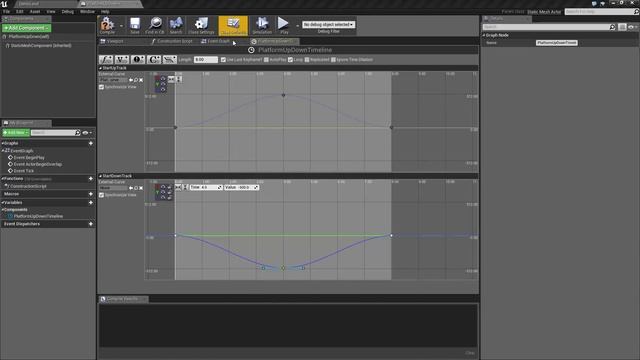
Task: Click the My Blueprint search field
Action: (x=56, y=133)
